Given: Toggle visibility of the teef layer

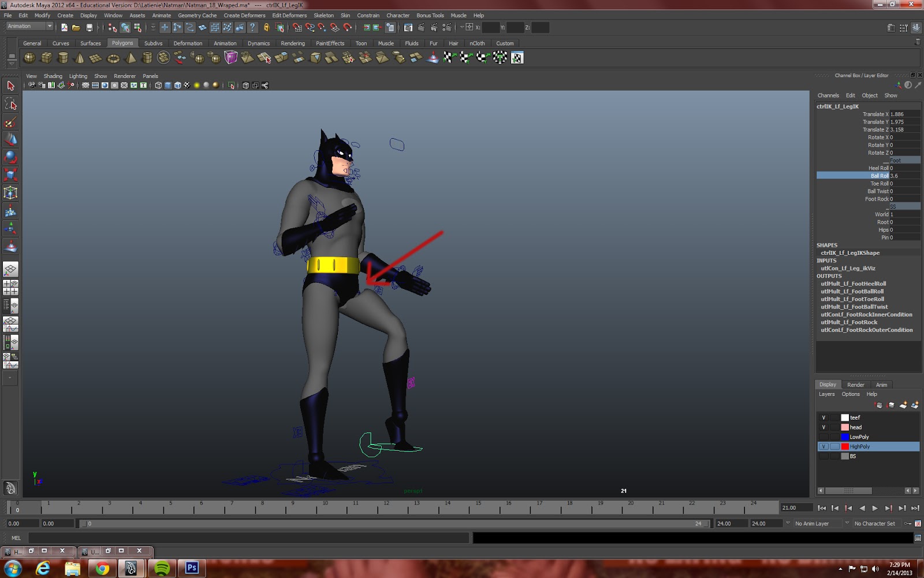Looking at the screenshot, I should coord(824,417).
